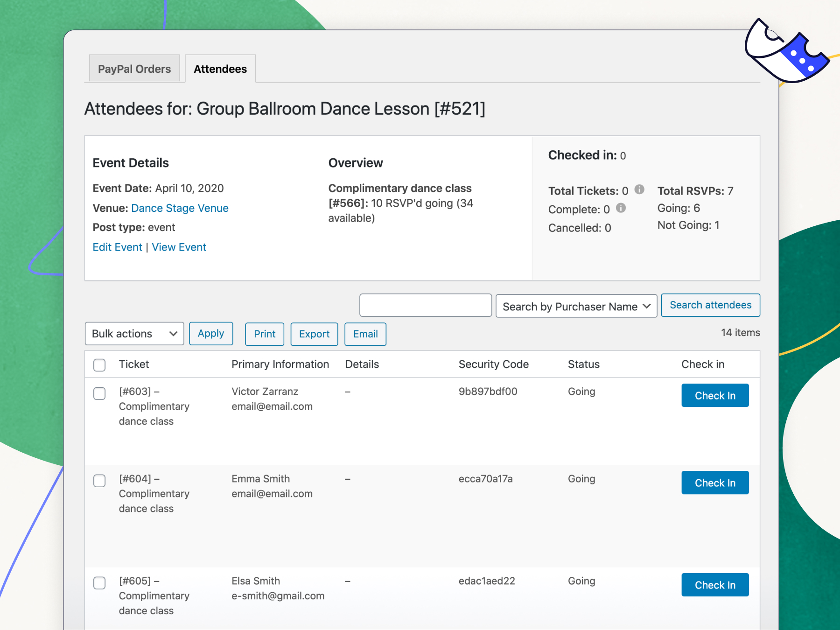Image resolution: width=840 pixels, height=630 pixels.
Task: Open the Dance Stage Venue link
Action: tap(180, 208)
